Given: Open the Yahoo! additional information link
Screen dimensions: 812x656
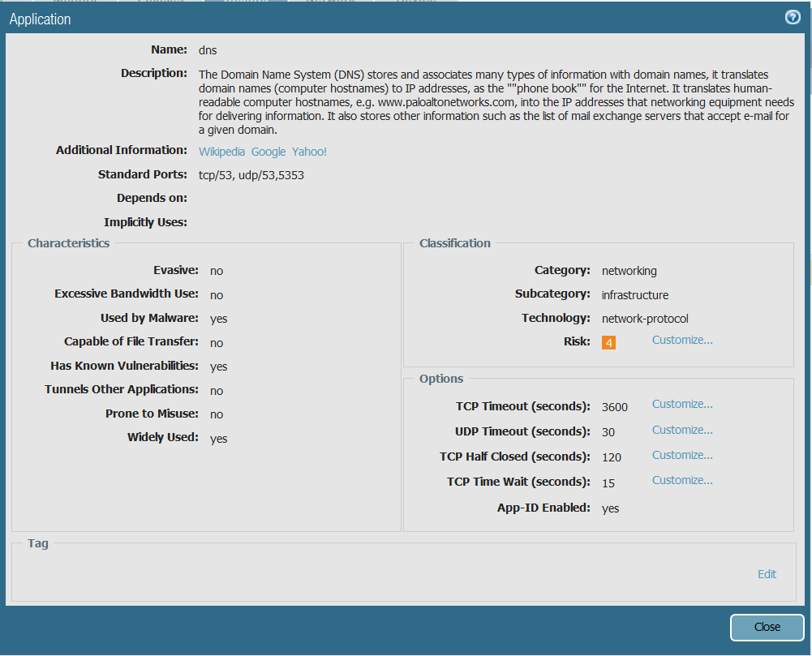Looking at the screenshot, I should pos(309,152).
